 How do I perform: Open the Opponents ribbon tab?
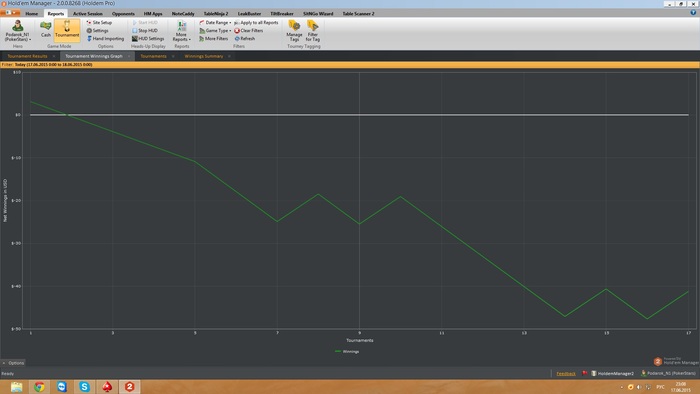click(123, 13)
